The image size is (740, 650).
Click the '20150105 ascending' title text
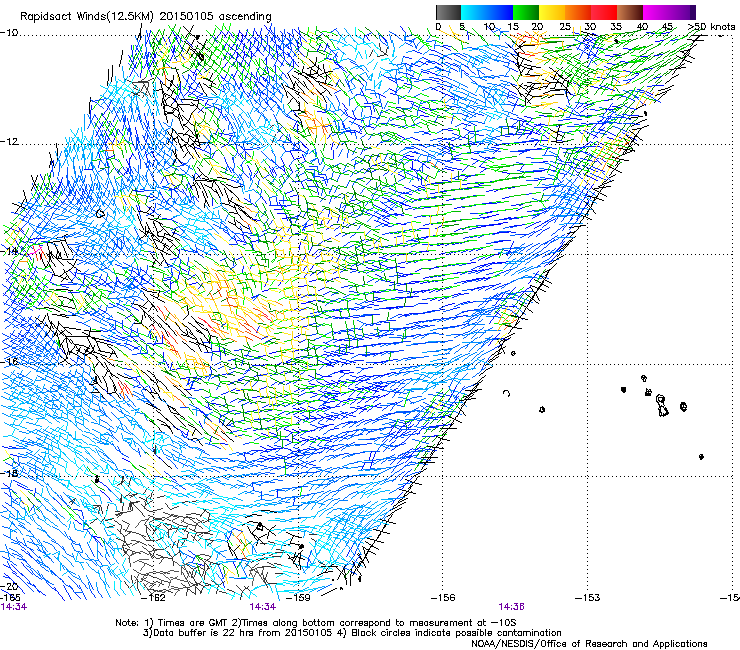click(215, 16)
